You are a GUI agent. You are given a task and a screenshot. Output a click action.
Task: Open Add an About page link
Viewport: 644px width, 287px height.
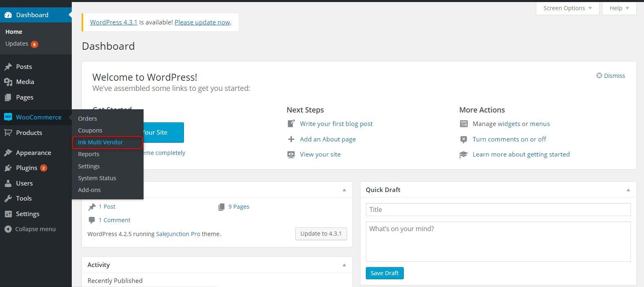pos(328,139)
